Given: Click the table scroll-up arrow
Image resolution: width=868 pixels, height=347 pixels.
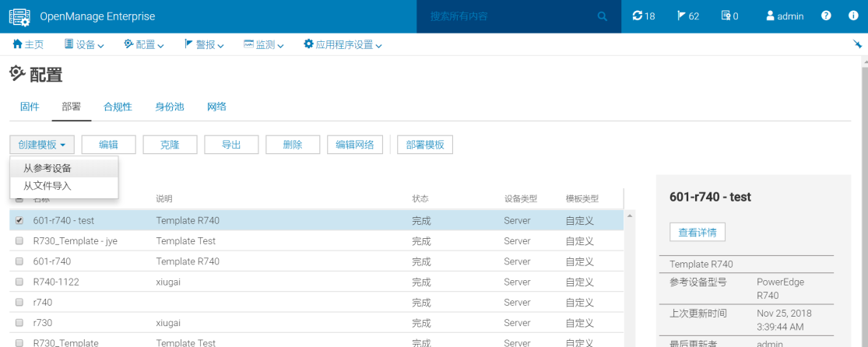Looking at the screenshot, I should [x=628, y=216].
